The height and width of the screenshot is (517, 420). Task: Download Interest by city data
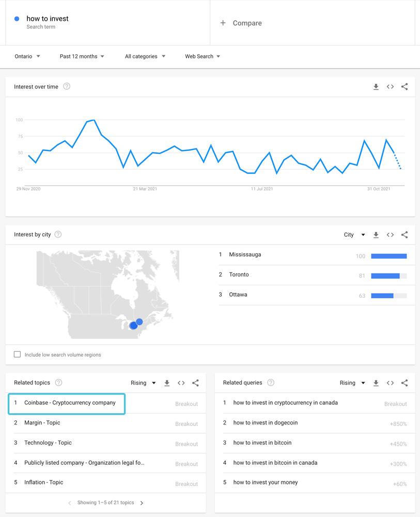(x=376, y=235)
